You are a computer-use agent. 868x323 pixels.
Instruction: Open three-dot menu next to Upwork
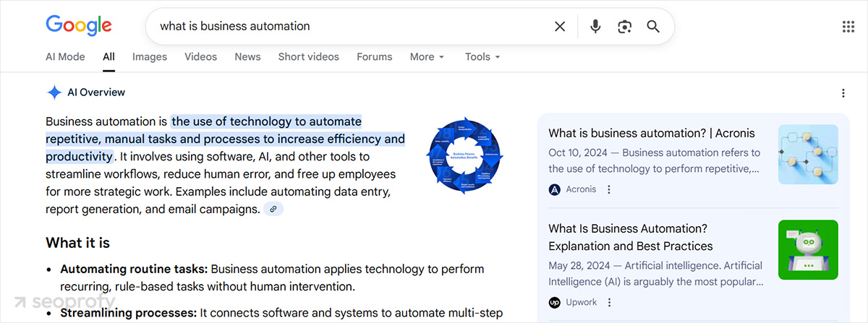[x=609, y=302]
